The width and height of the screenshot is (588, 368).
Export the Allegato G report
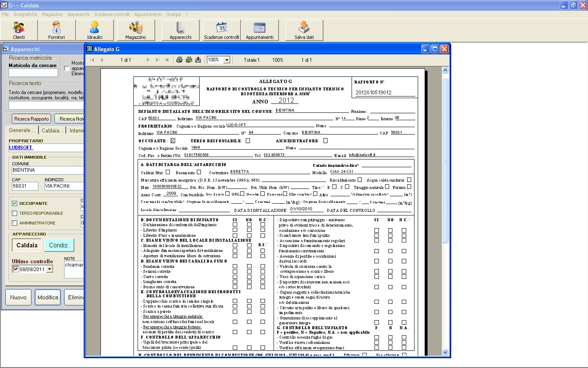tap(198, 60)
